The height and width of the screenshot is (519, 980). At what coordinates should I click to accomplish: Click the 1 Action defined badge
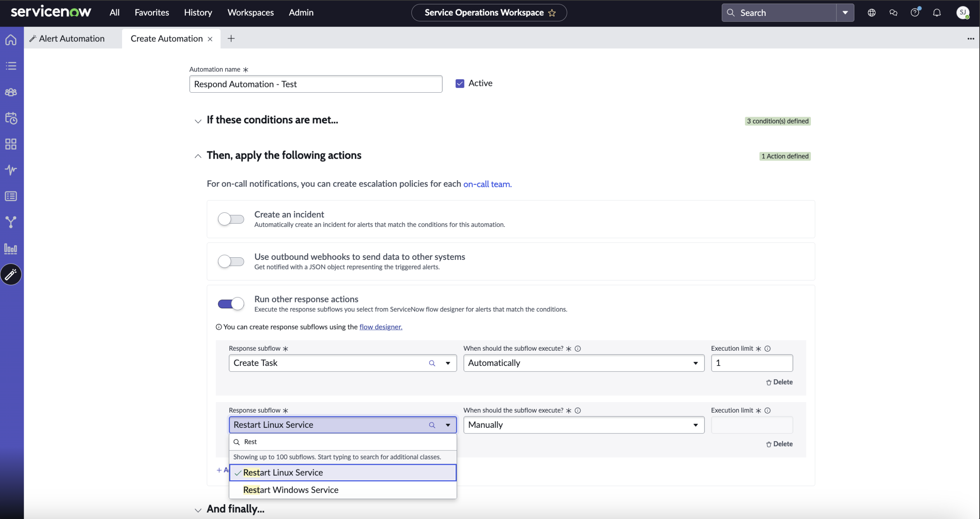[x=785, y=156]
